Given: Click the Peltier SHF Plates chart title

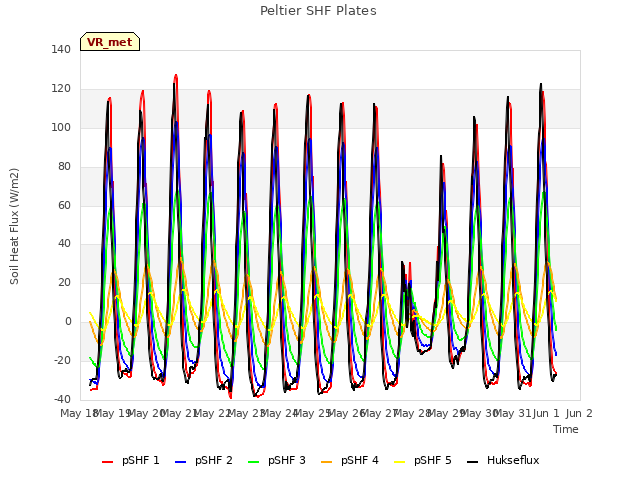Looking at the screenshot, I should tap(318, 11).
